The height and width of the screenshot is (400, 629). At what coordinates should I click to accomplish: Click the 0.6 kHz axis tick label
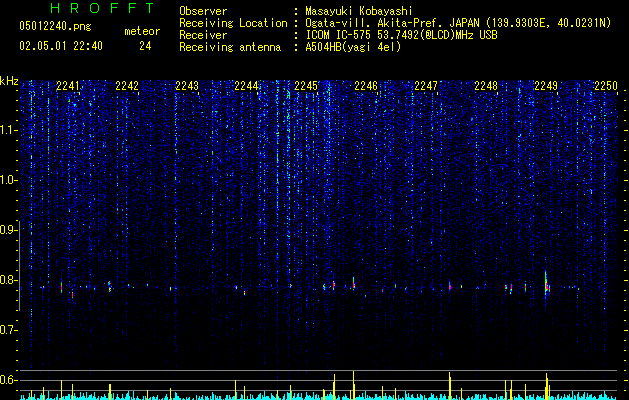pyautogui.click(x=8, y=380)
